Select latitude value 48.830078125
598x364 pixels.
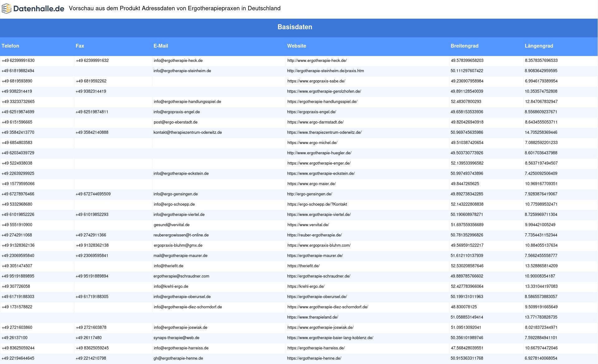tap(464, 307)
